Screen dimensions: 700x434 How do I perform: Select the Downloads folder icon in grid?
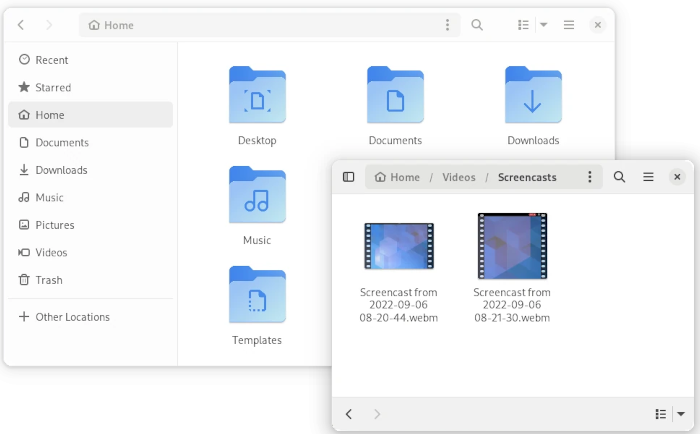533,95
